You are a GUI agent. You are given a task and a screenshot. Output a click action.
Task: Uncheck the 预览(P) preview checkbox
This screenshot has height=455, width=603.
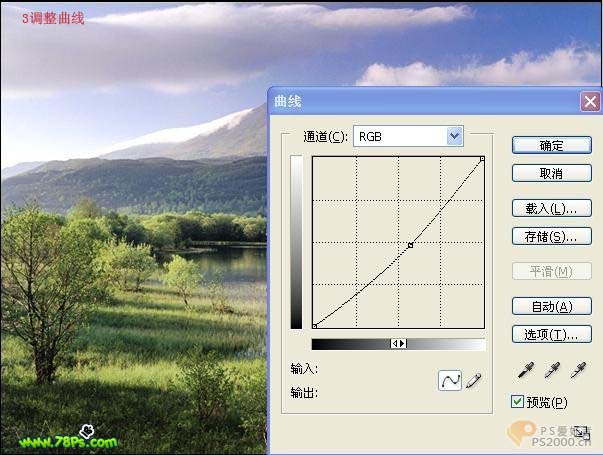click(x=517, y=402)
